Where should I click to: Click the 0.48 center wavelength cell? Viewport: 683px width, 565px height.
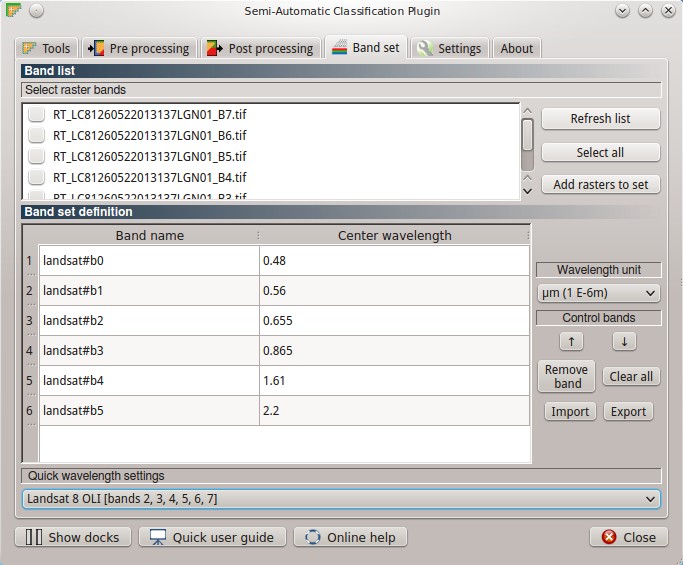coord(395,261)
